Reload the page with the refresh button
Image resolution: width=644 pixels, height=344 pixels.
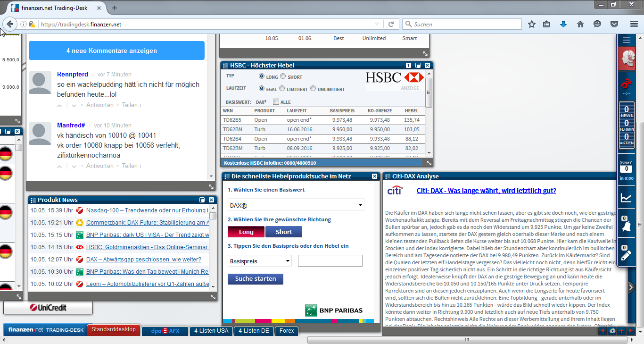(x=391, y=24)
